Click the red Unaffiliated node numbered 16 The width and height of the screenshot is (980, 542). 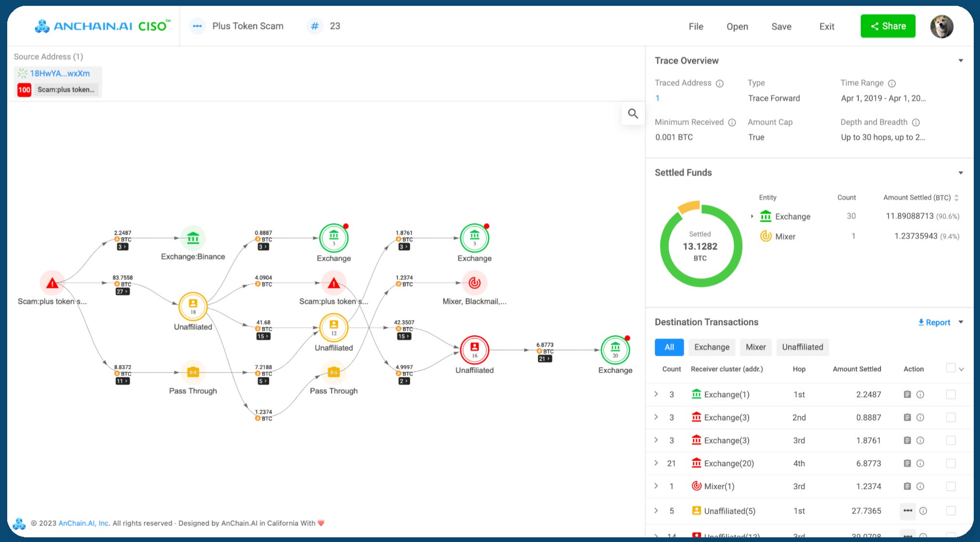pos(474,350)
